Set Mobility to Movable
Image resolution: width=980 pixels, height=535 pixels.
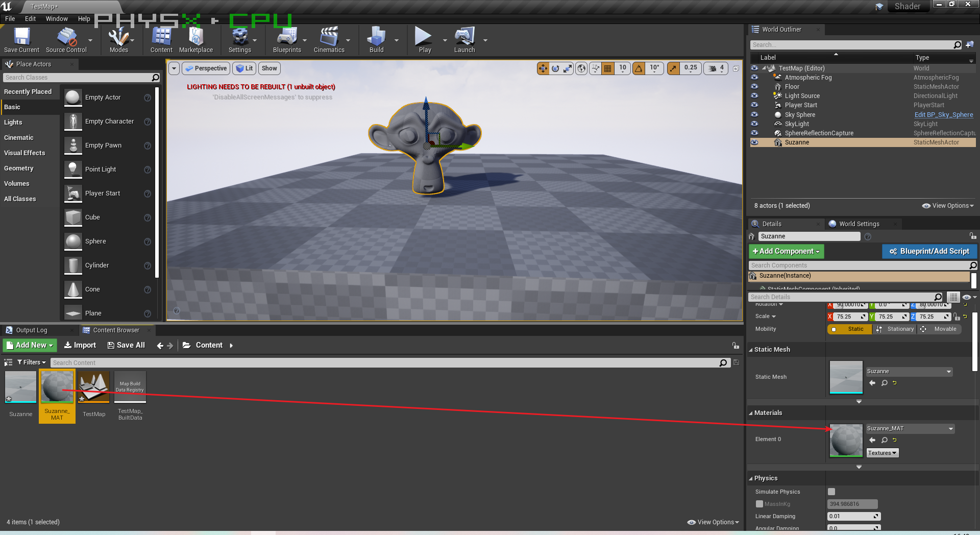pos(939,329)
